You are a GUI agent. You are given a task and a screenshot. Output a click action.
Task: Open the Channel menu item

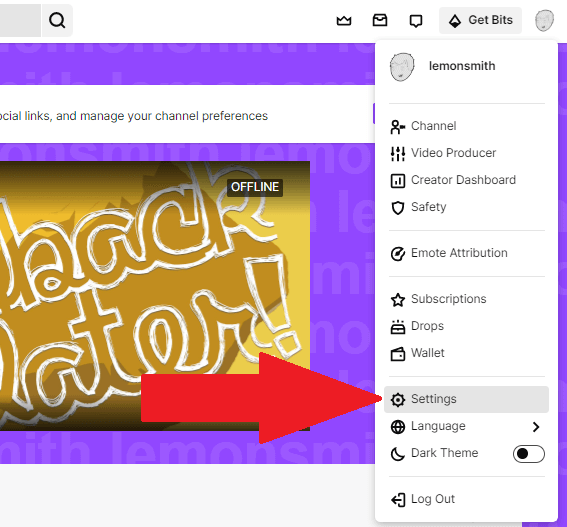pos(466,126)
